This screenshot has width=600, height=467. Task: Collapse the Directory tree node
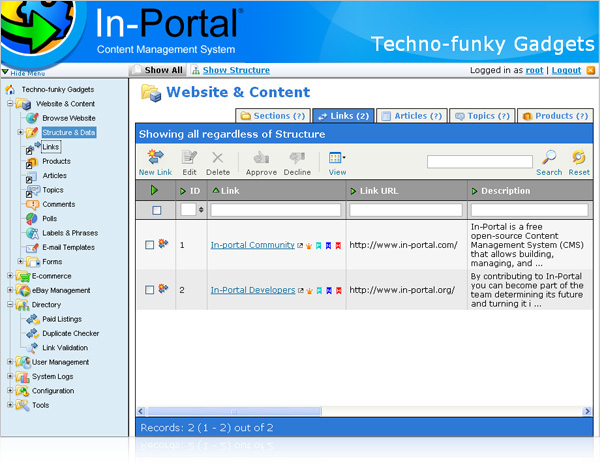[10, 304]
